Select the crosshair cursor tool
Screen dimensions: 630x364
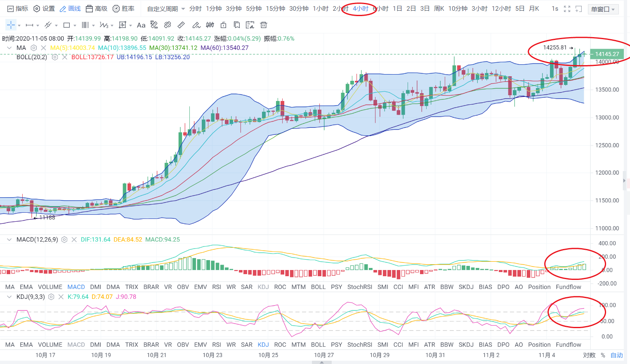[x=11, y=25]
